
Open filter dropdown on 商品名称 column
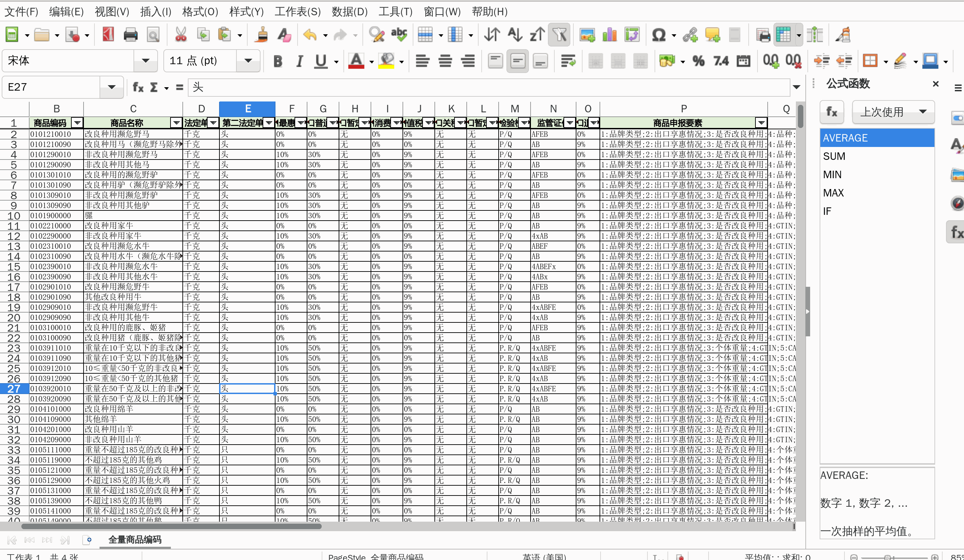[176, 123]
